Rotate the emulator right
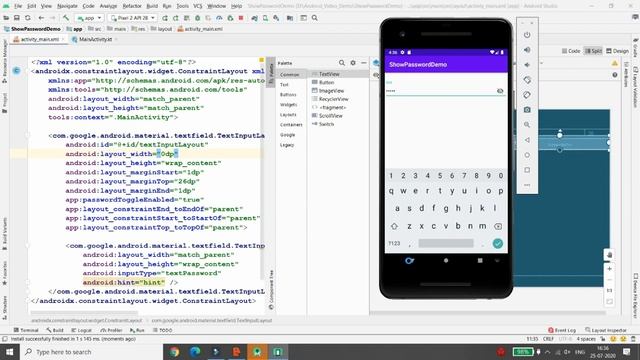Image resolution: width=640 pixels, height=360 pixels. [527, 95]
